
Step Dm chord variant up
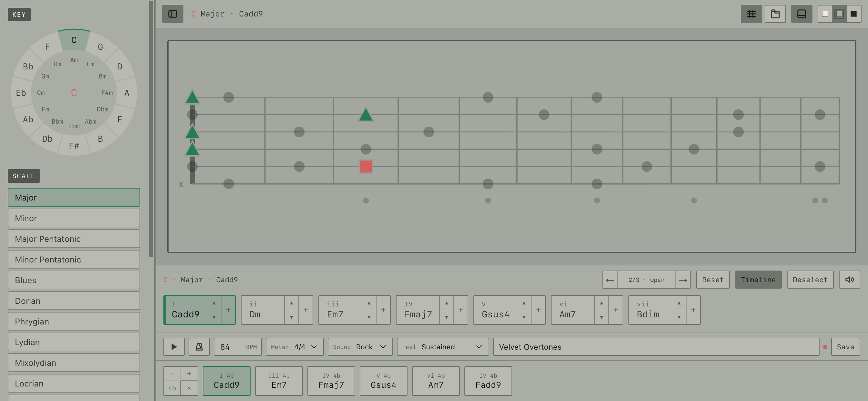click(x=292, y=303)
